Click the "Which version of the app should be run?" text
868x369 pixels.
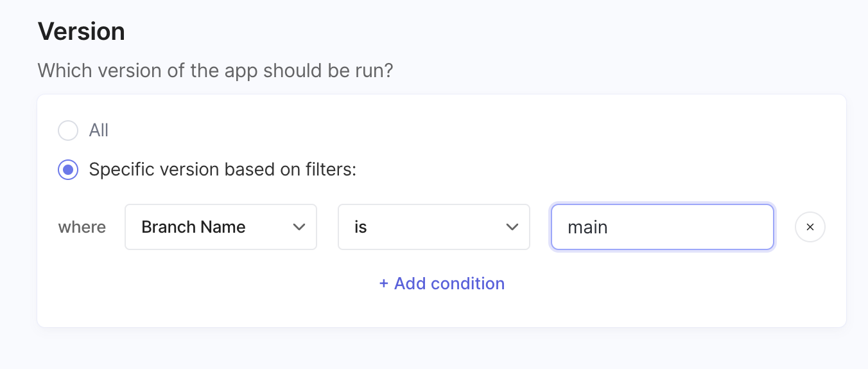pos(215,70)
